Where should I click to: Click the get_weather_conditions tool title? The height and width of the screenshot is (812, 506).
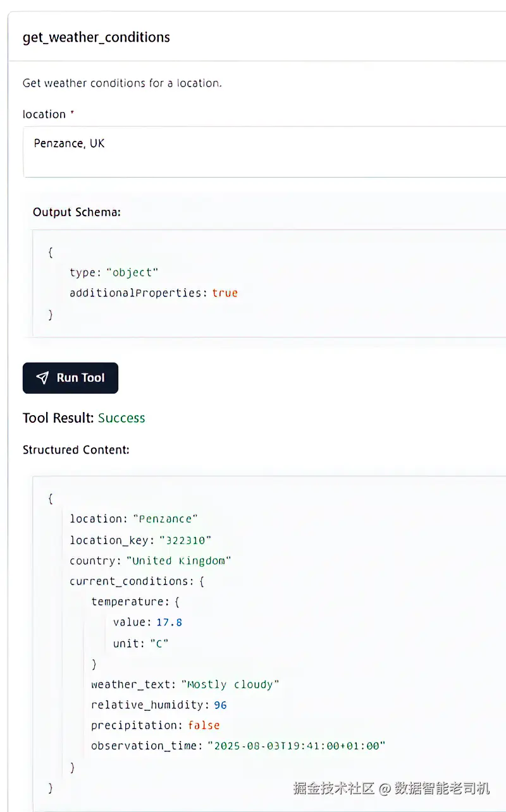[x=96, y=37]
